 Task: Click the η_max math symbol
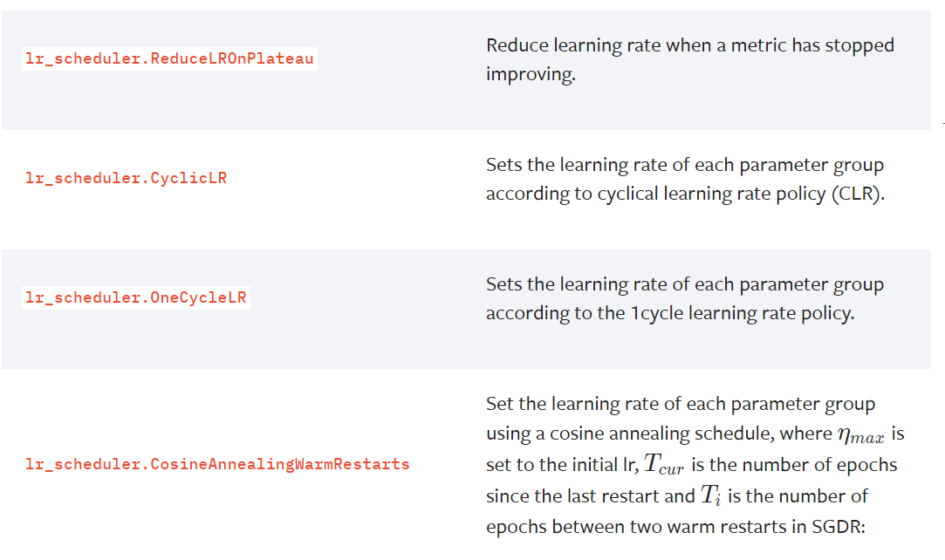pyautogui.click(x=860, y=434)
